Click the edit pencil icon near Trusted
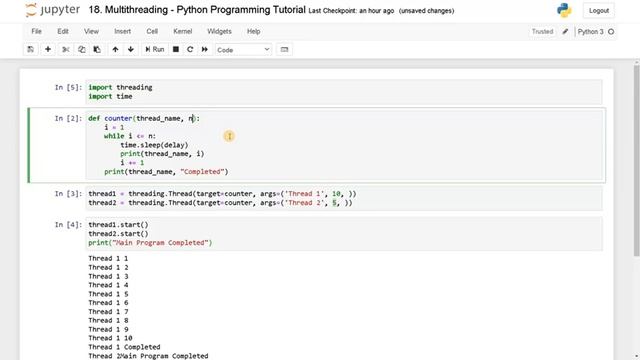Viewport: 640px width, 360px height. tap(565, 31)
